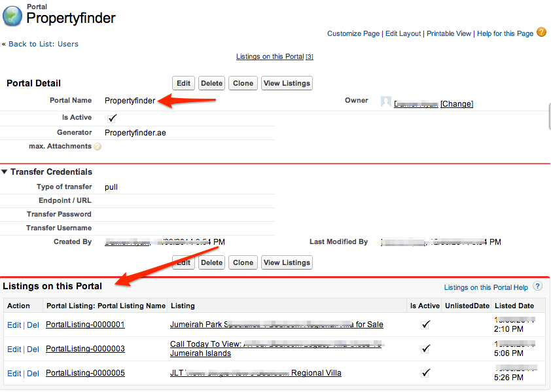Screen dimensions: 551x392
Task: Open PortalListing-0000001 link
Action: click(x=85, y=325)
